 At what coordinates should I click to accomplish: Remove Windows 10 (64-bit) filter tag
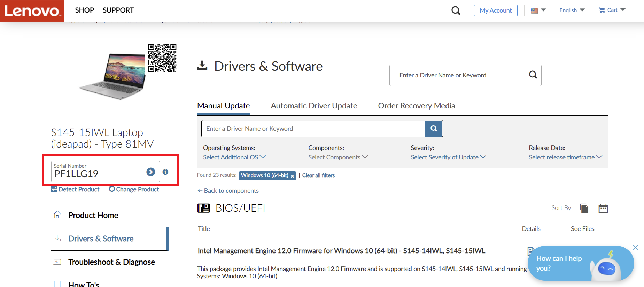292,176
